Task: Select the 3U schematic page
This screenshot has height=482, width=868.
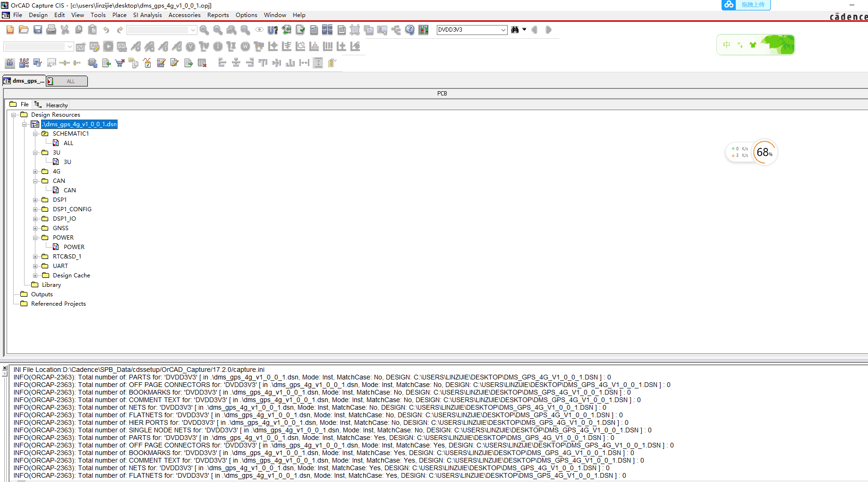Action: pyautogui.click(x=68, y=162)
